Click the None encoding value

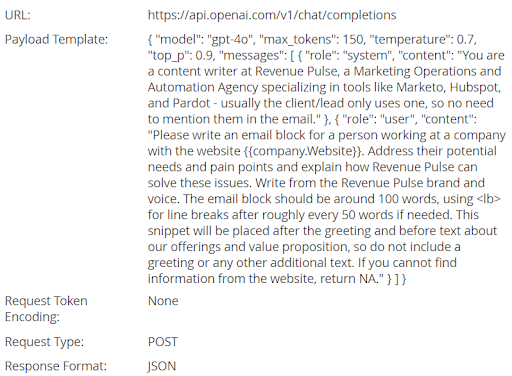point(163,301)
